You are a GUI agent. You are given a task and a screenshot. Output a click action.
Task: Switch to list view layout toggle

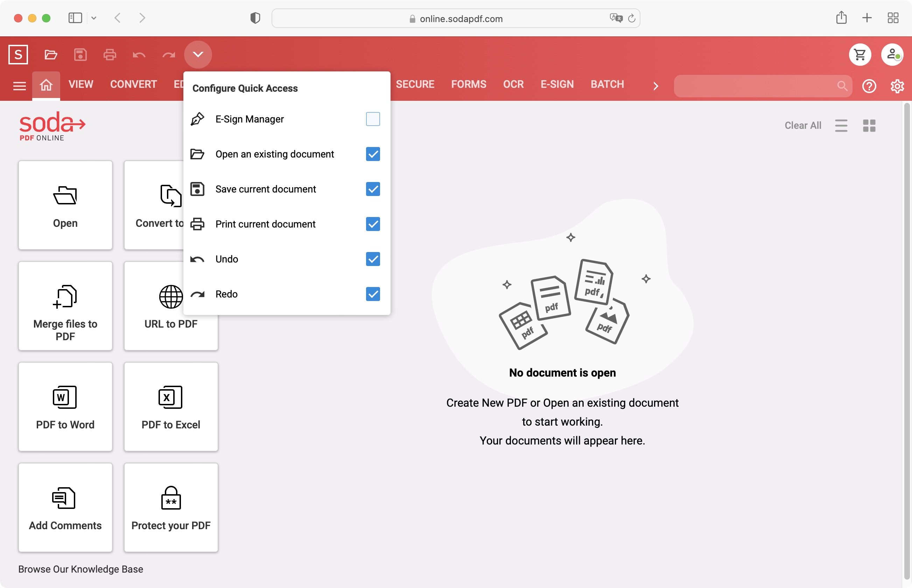[842, 125]
